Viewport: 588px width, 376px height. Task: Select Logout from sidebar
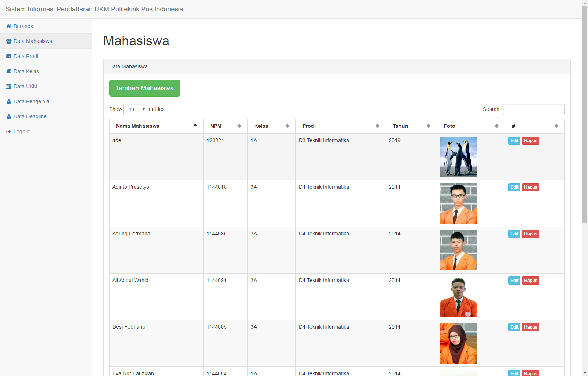(46, 131)
